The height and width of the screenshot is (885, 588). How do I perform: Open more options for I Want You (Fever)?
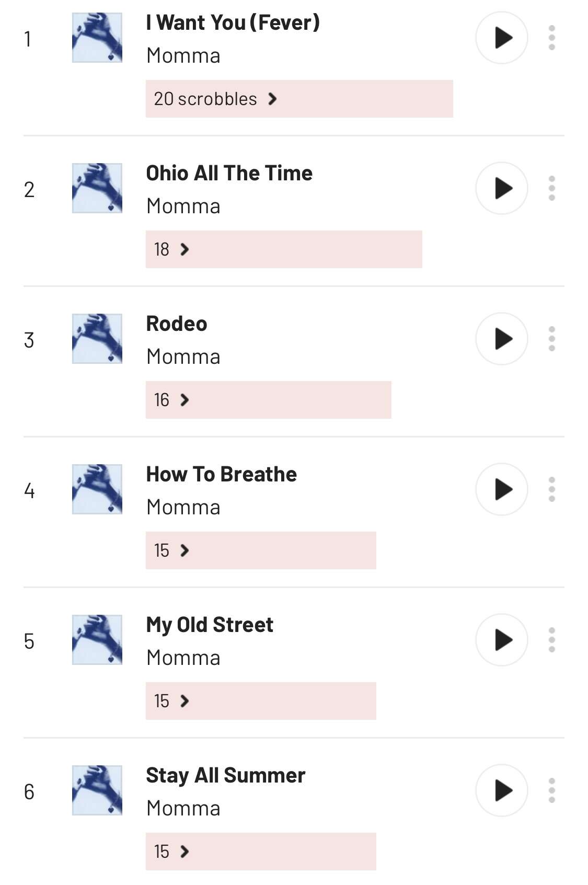tap(551, 38)
